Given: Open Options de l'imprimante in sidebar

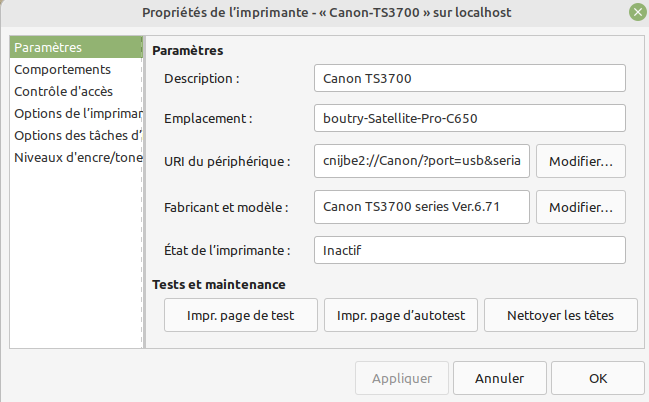Looking at the screenshot, I should tap(78, 113).
